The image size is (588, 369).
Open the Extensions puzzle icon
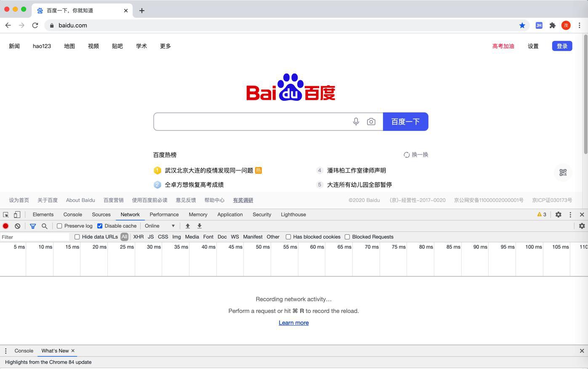(x=552, y=25)
